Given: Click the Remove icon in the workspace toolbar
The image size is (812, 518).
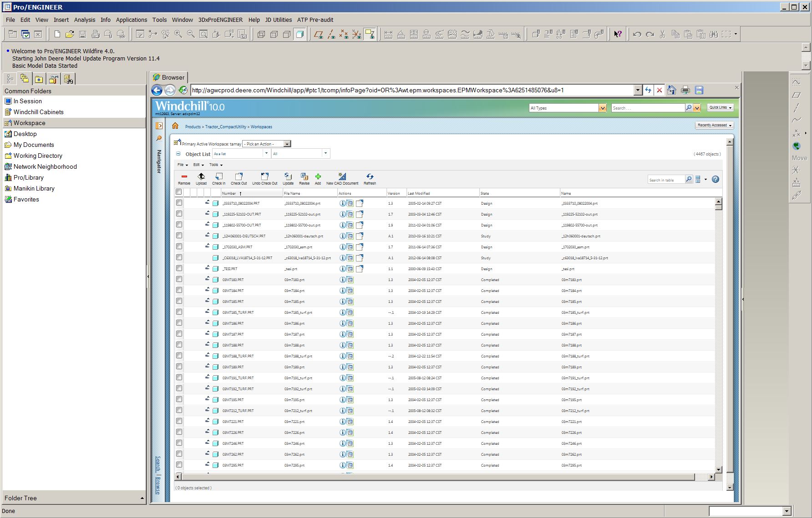Looking at the screenshot, I should click(184, 176).
